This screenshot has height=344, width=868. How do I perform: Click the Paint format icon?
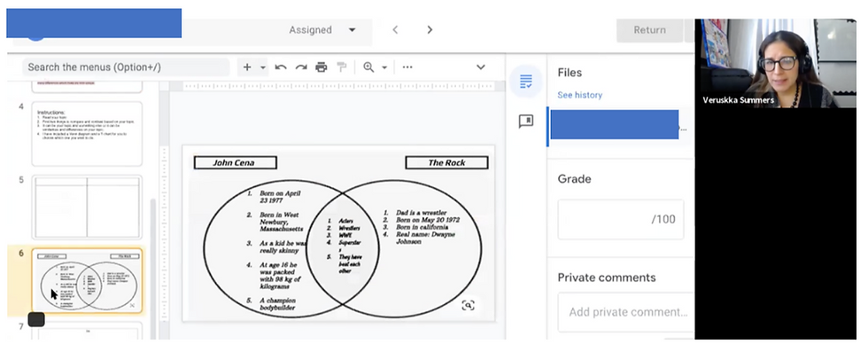(342, 67)
